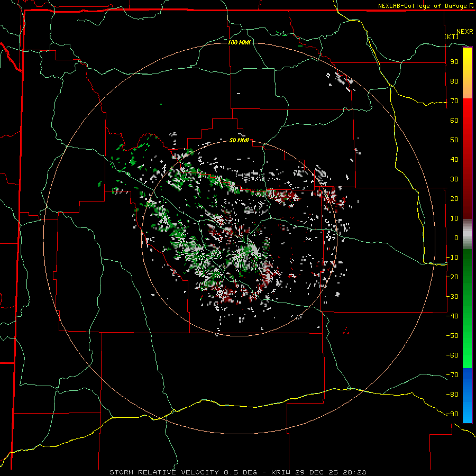Screen dimensions: 476x476
Task: Click the -60 scale value
Action: pyautogui.click(x=452, y=355)
